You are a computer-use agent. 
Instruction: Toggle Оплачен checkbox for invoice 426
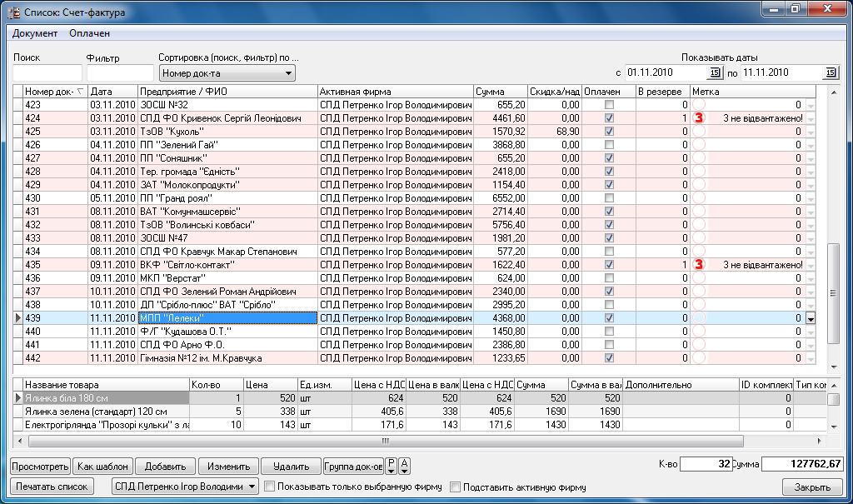[609, 145]
